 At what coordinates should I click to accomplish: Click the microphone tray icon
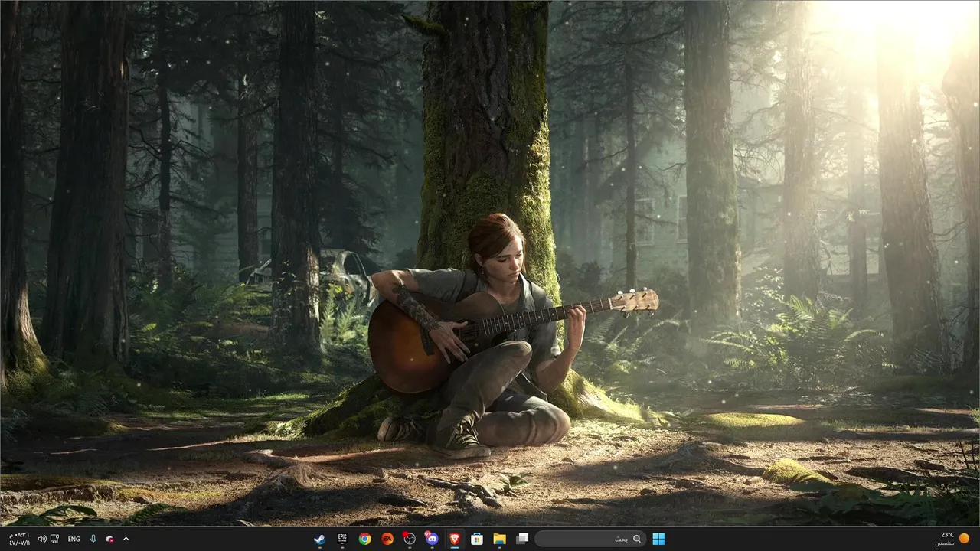[93, 539]
